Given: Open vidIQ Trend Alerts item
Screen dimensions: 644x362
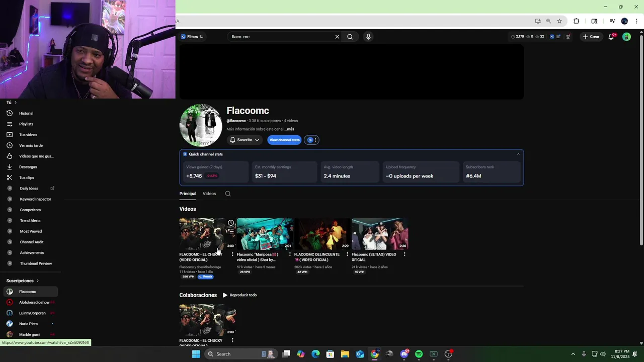Looking at the screenshot, I should (x=29, y=221).
